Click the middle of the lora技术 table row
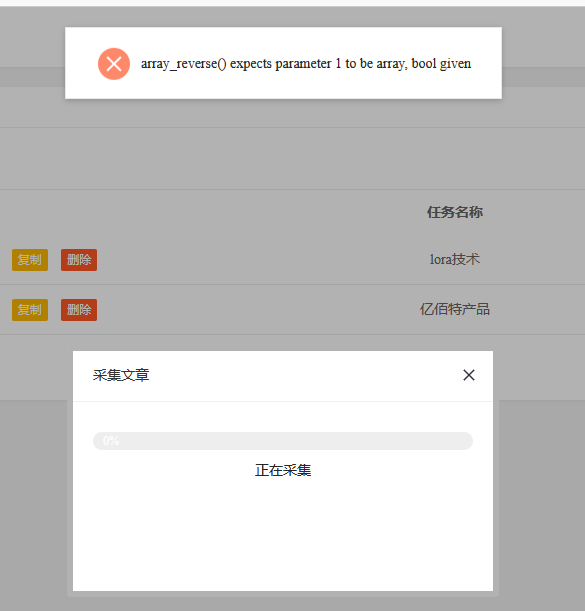The width and height of the screenshot is (585, 611). pos(292,260)
